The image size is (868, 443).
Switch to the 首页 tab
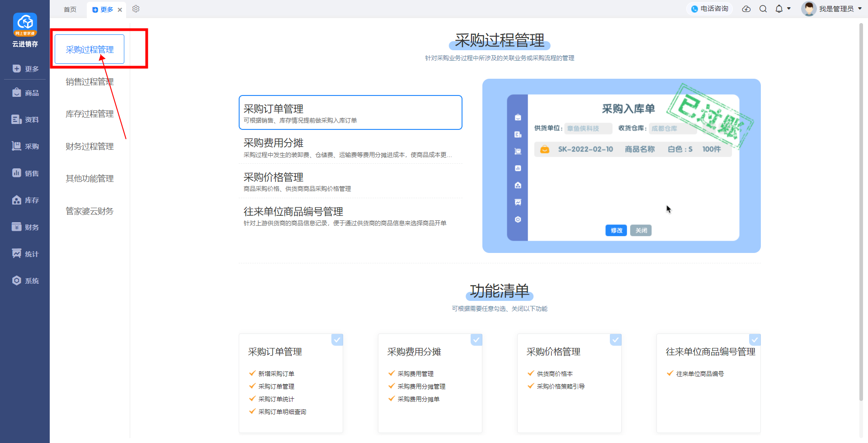point(70,10)
